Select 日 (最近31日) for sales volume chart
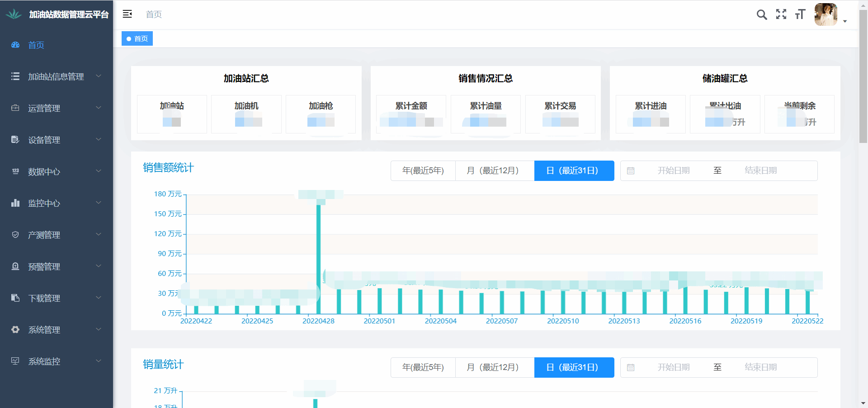Viewport: 868px width, 408px height. coord(574,367)
